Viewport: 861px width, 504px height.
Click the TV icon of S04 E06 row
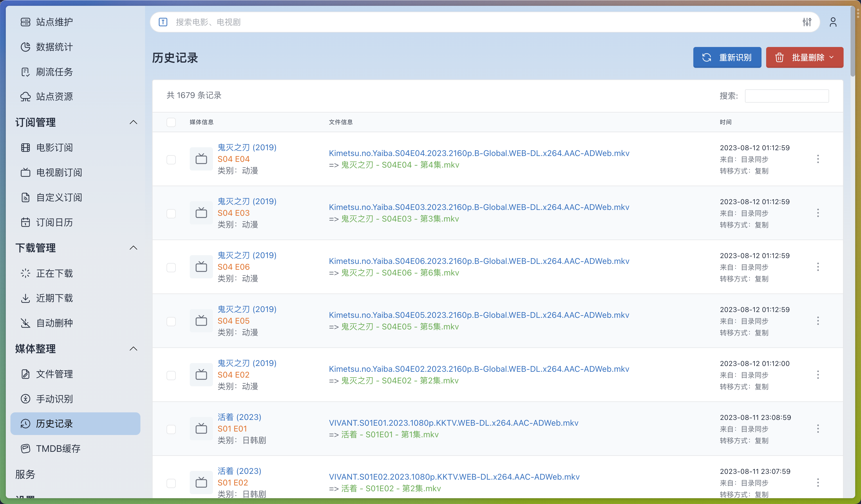[x=201, y=267]
